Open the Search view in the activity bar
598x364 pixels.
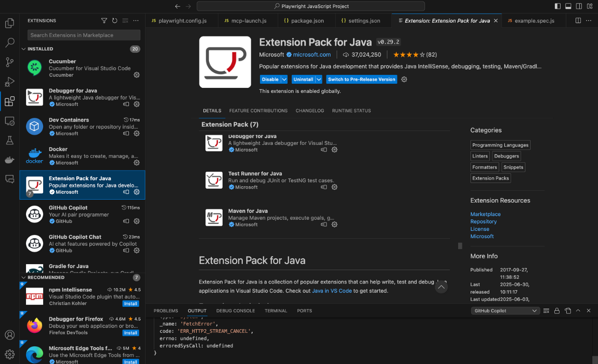[9, 42]
